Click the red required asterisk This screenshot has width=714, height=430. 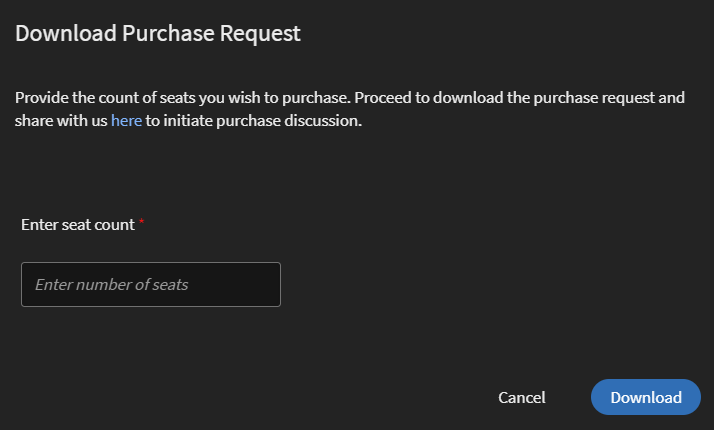[x=142, y=223]
